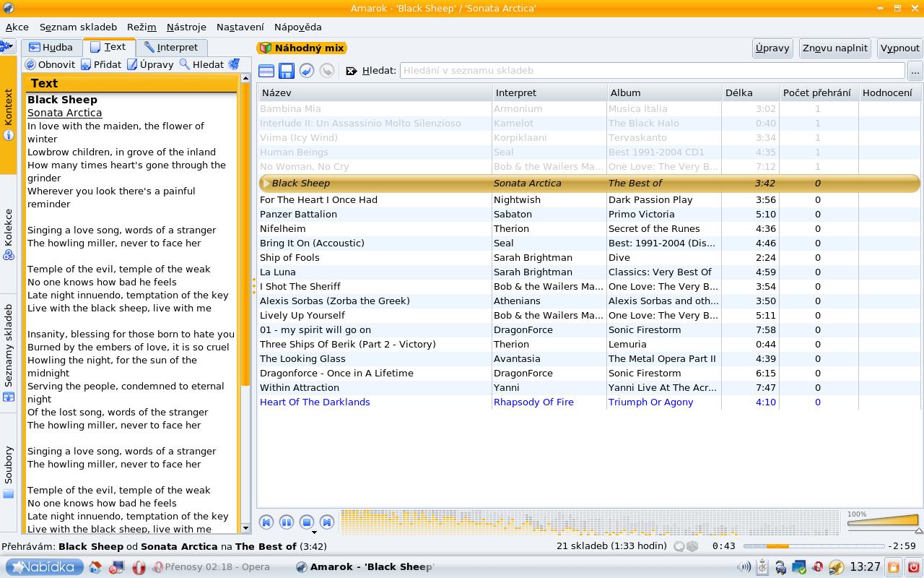Switch to Přenosy Opera taskbar window
Viewport: 924px width, 578px height.
pos(211,567)
